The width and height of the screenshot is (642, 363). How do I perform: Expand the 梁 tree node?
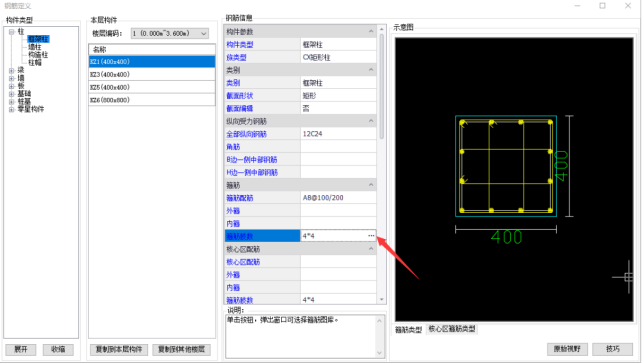tap(11, 70)
